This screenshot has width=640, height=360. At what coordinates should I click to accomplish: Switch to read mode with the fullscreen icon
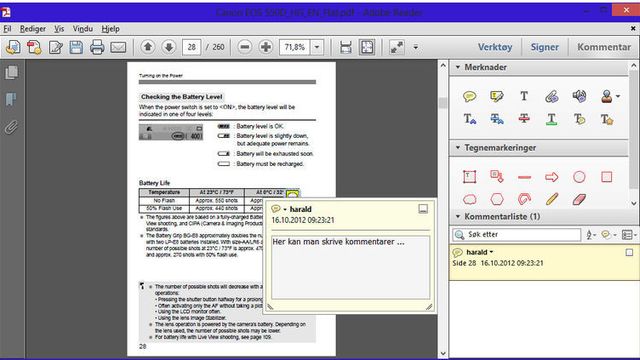396,47
